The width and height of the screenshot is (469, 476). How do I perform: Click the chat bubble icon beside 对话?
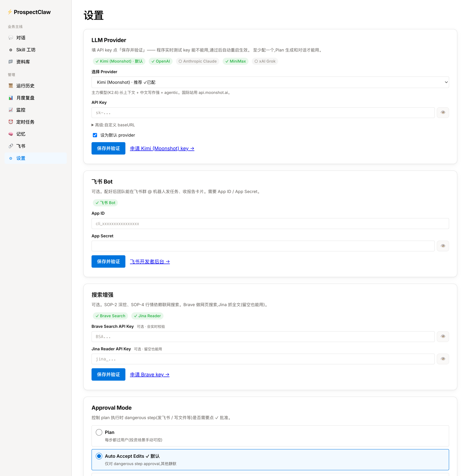[x=11, y=37]
